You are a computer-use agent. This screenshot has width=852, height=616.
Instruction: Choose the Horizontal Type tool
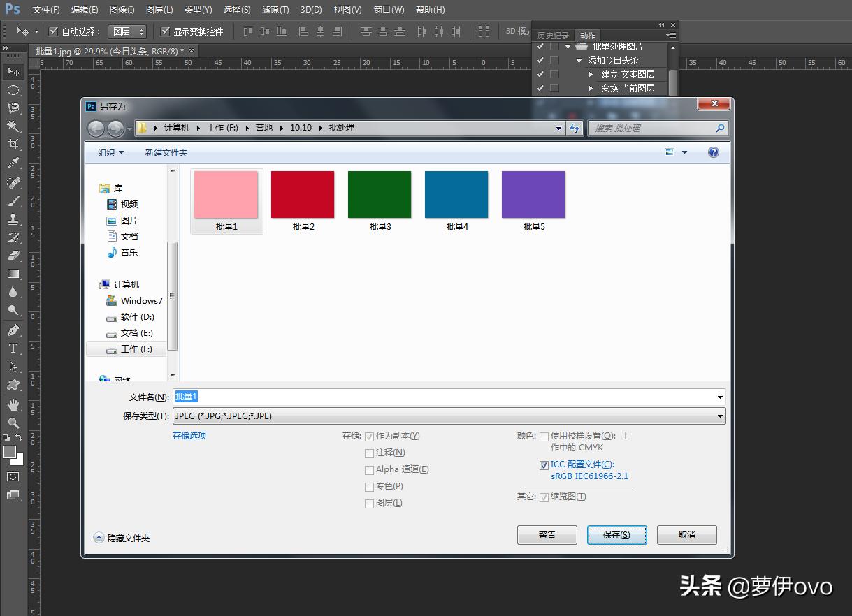point(13,349)
